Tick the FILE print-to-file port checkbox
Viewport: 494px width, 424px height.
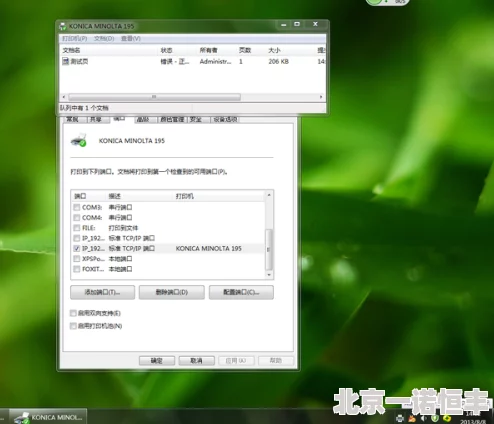[77, 228]
